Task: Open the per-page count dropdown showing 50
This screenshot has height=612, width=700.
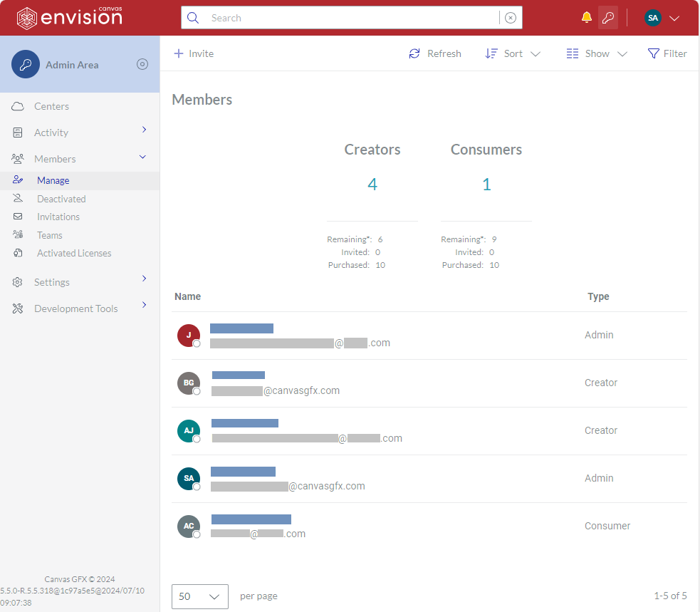Action: 199,596
